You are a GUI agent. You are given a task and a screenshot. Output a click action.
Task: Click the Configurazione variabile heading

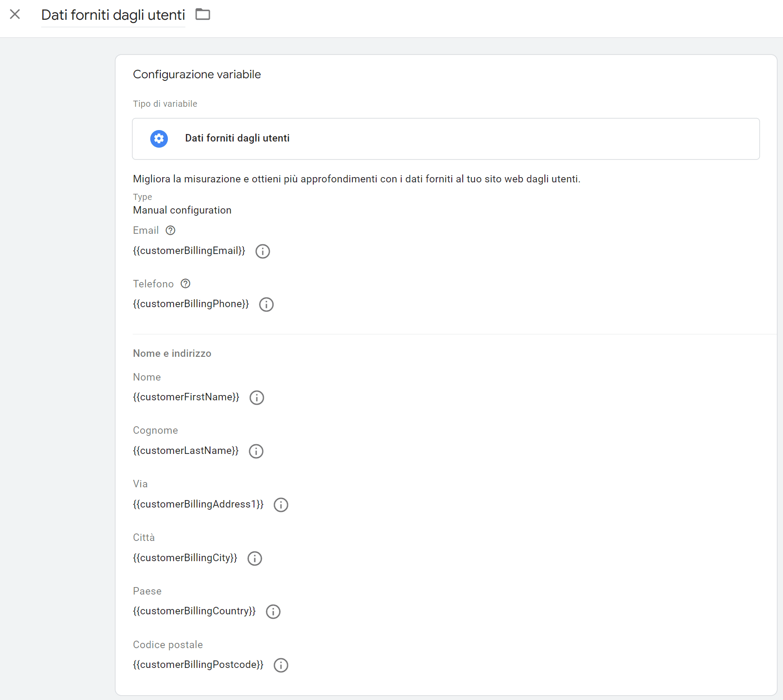(x=197, y=74)
